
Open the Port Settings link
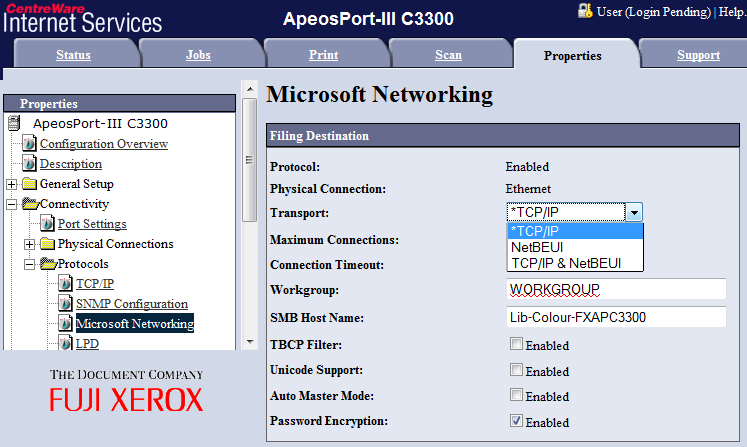[x=92, y=224]
